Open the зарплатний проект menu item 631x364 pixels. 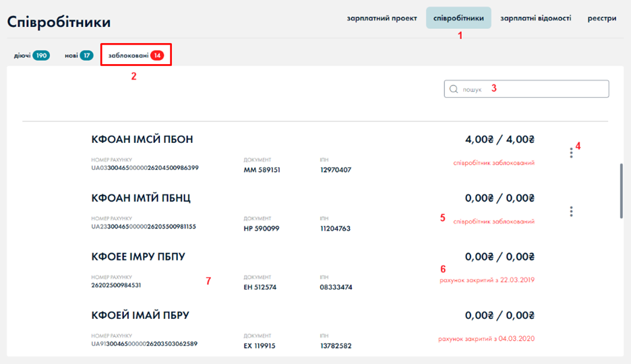point(382,18)
